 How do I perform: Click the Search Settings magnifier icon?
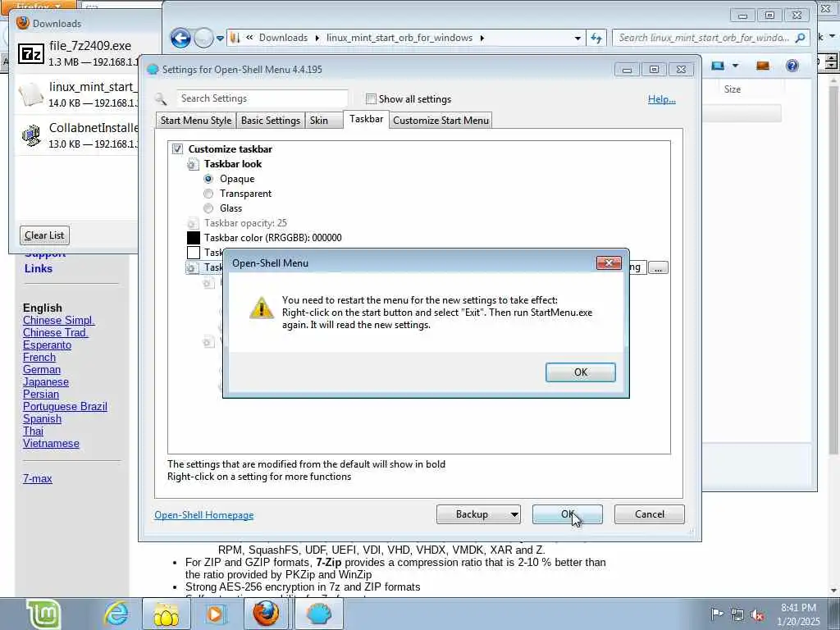tap(161, 98)
